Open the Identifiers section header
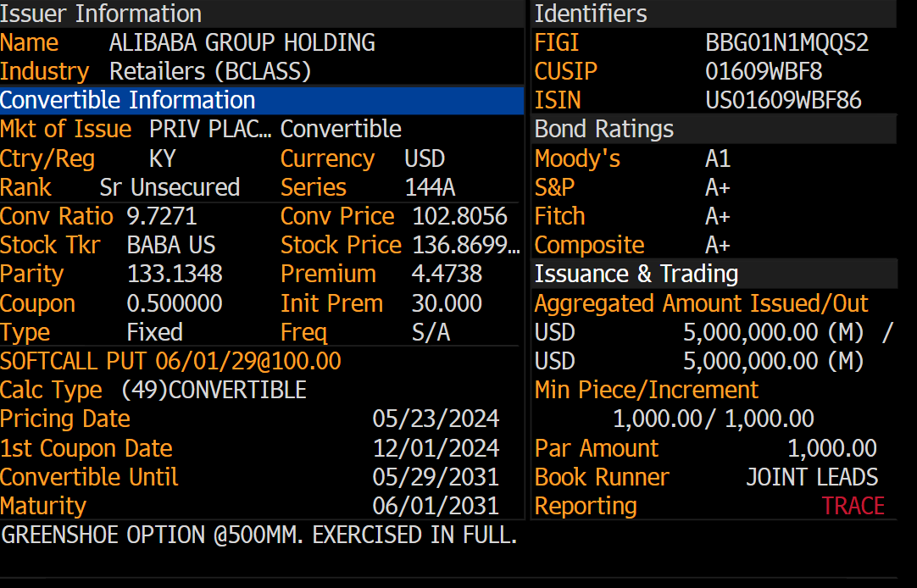The width and height of the screenshot is (917, 588). 714,14
